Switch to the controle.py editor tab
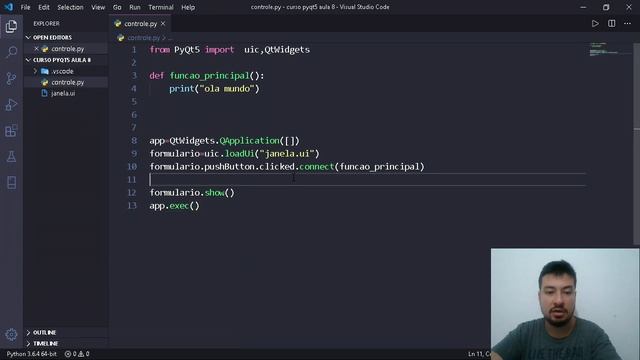 click(x=140, y=24)
